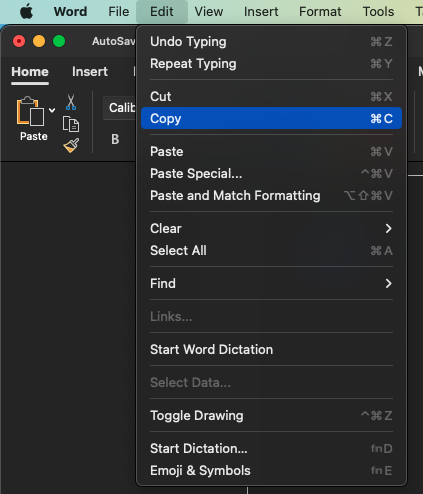The height and width of the screenshot is (494, 423).
Task: Open the font name box showing Calib
Action: [120, 108]
